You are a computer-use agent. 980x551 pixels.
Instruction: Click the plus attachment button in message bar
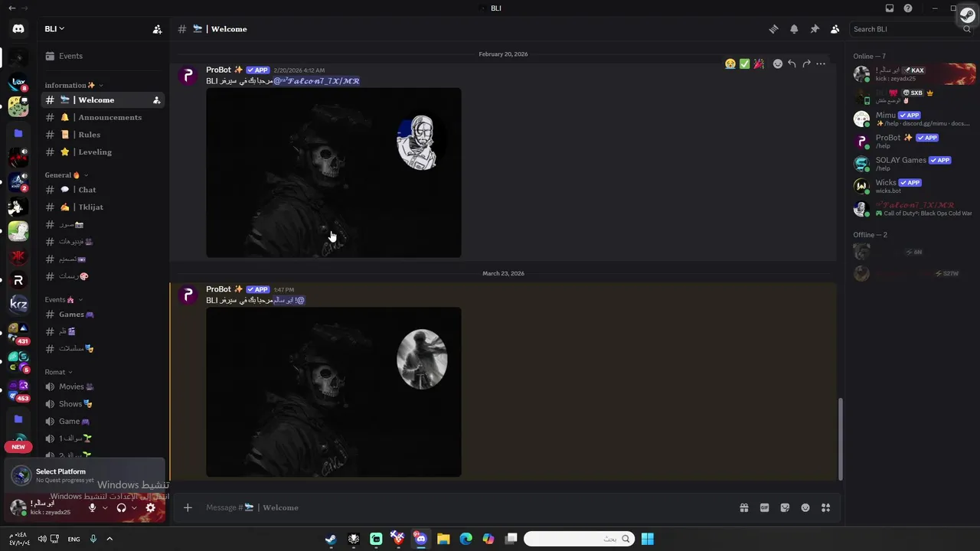coord(188,507)
